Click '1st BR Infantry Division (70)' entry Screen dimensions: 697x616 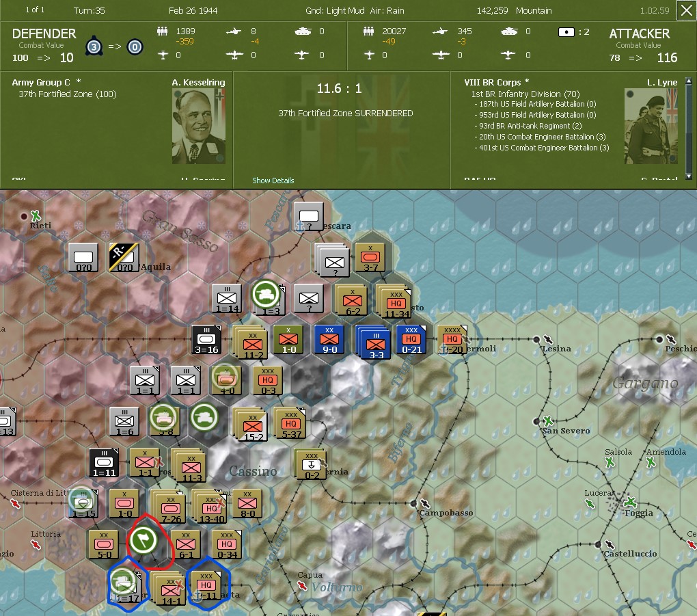525,94
